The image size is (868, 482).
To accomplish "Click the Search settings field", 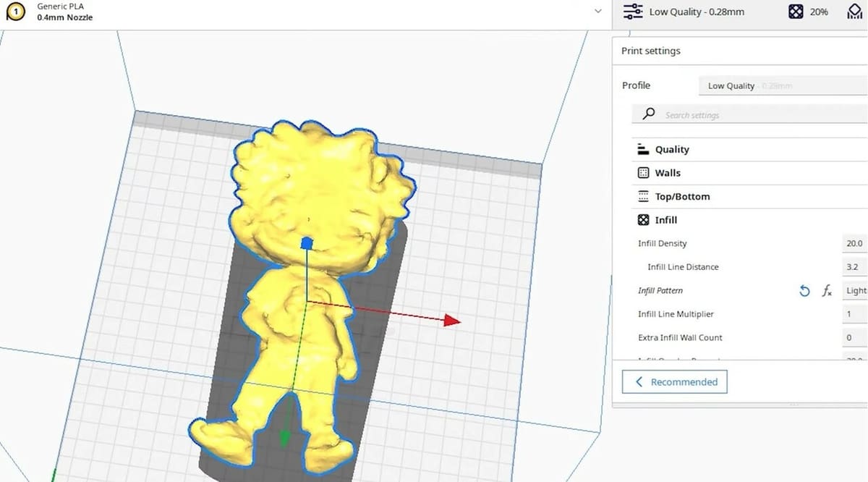I will pos(750,114).
